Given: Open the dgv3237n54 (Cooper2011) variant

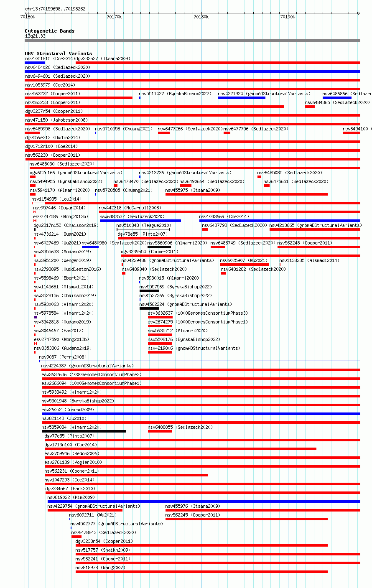Looking at the screenshot, I should pyautogui.click(x=54, y=111).
